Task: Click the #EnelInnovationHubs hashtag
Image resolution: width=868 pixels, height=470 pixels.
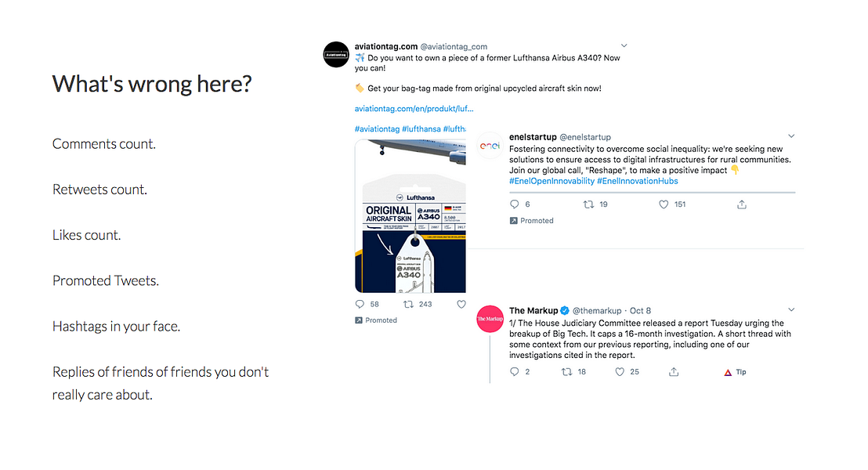Action: point(637,181)
